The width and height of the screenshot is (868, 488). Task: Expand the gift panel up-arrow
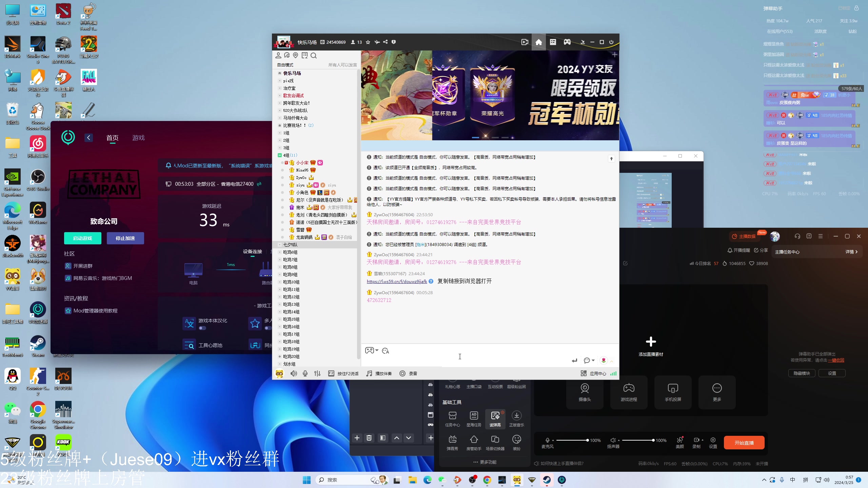[x=612, y=361]
